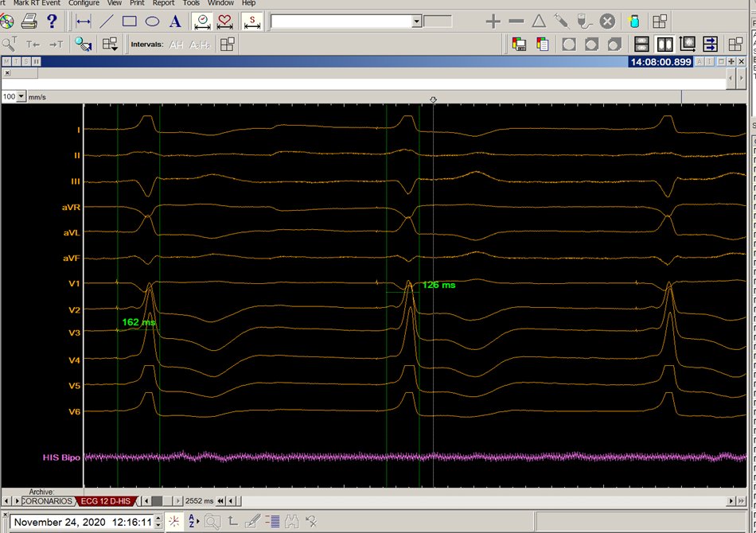Click the T left arrow icon
This screenshot has width=756, height=533.
tap(33, 45)
